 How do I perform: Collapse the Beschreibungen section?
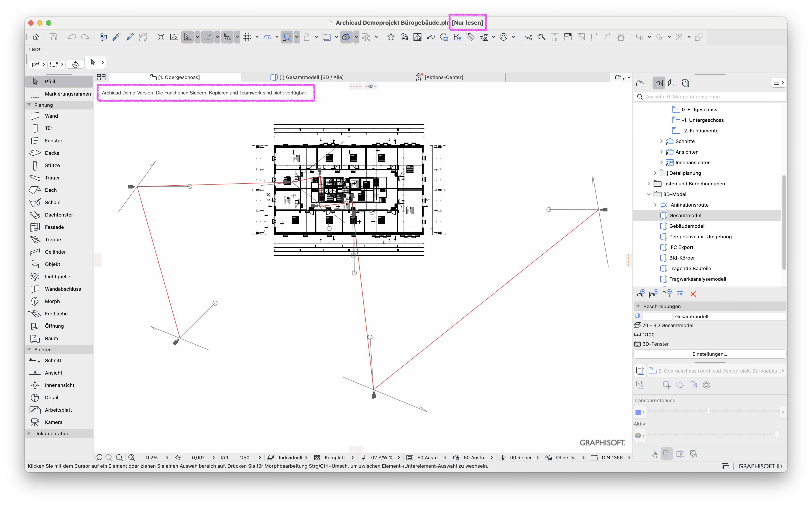(x=638, y=306)
